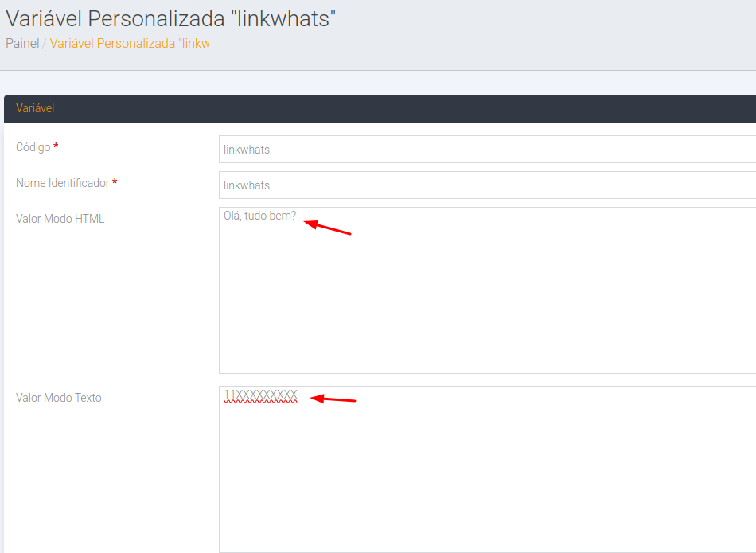Click the Código input field
756x553 pixels.
pos(488,149)
